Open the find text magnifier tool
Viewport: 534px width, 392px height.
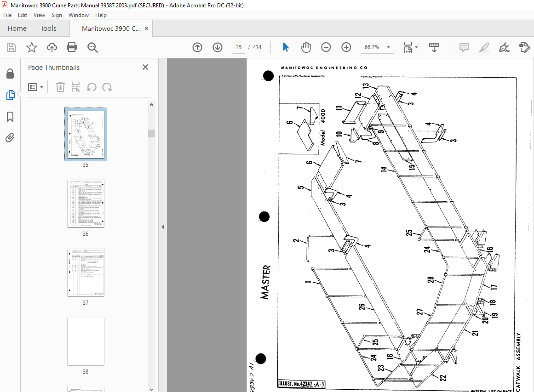pyautogui.click(x=92, y=47)
